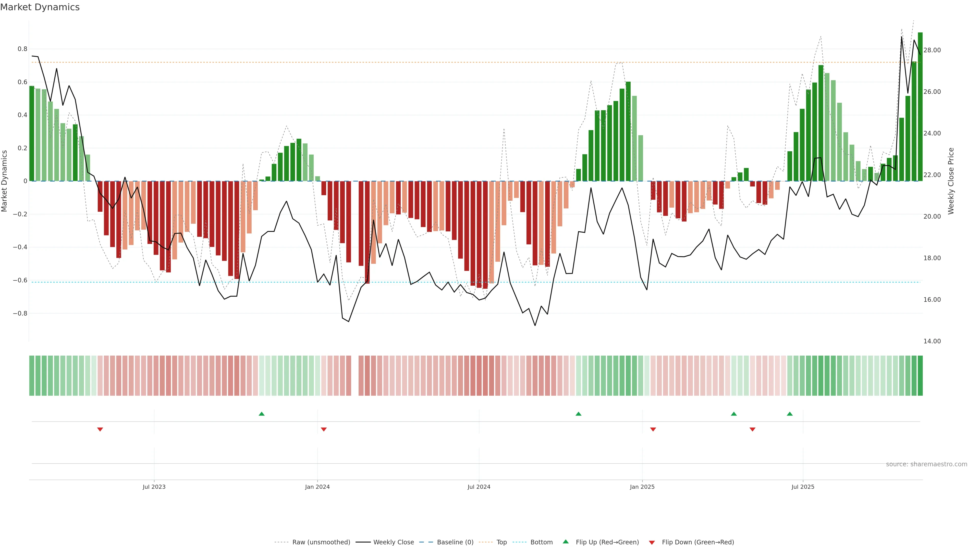Click the Weekly Close Price axis label

click(951, 181)
